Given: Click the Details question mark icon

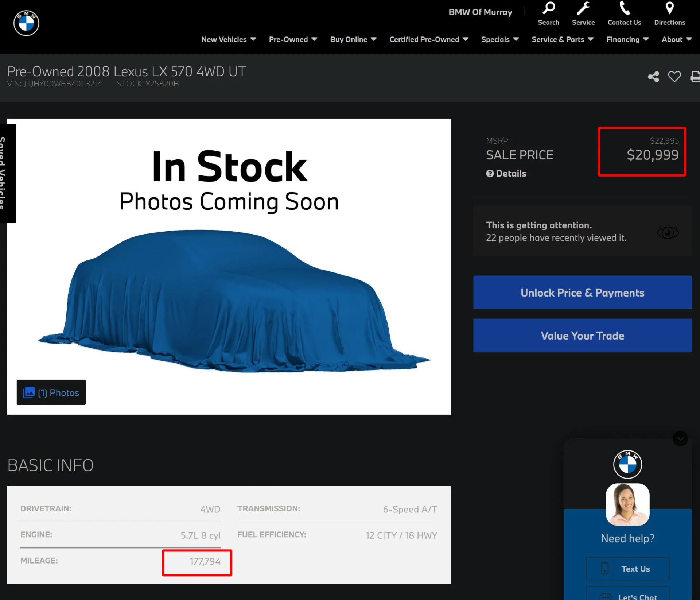Looking at the screenshot, I should [x=490, y=174].
